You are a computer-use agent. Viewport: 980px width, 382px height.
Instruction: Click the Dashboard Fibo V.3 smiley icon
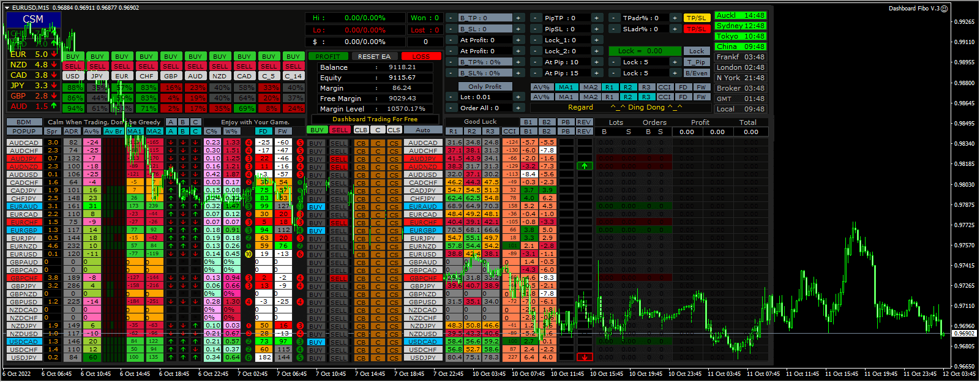click(x=944, y=9)
